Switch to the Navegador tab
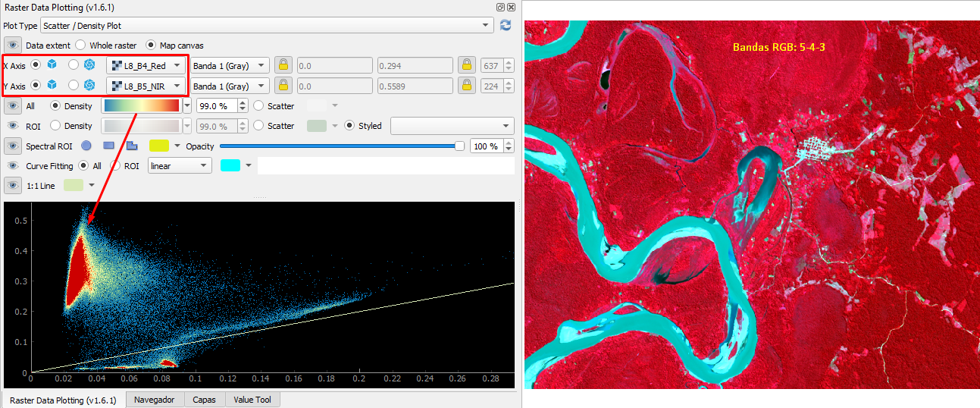Screen dimensions: 980x408 coord(155,400)
